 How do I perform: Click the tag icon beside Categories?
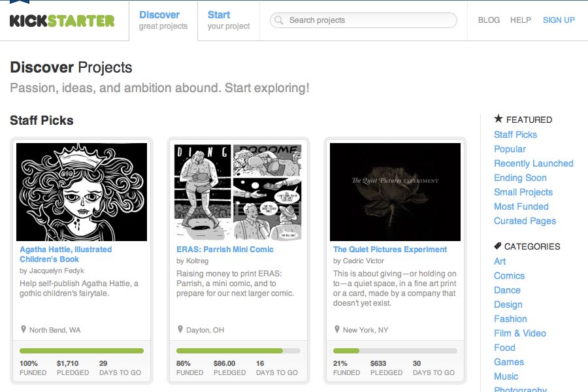coord(498,246)
